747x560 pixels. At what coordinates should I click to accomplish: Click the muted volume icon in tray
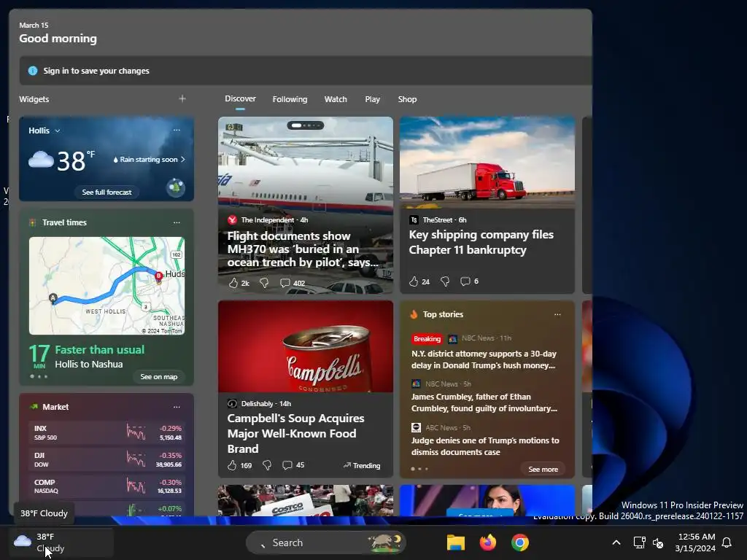click(x=658, y=542)
